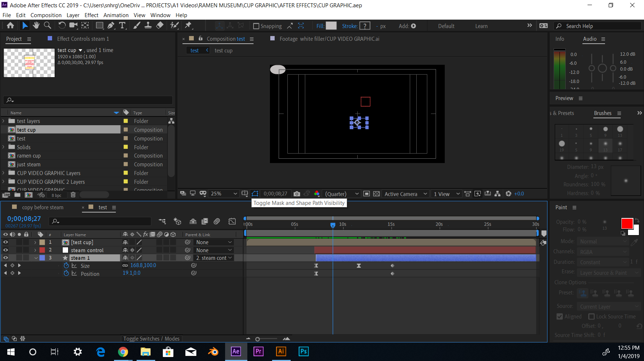Enable motion blur switch in timeline header

217,221
